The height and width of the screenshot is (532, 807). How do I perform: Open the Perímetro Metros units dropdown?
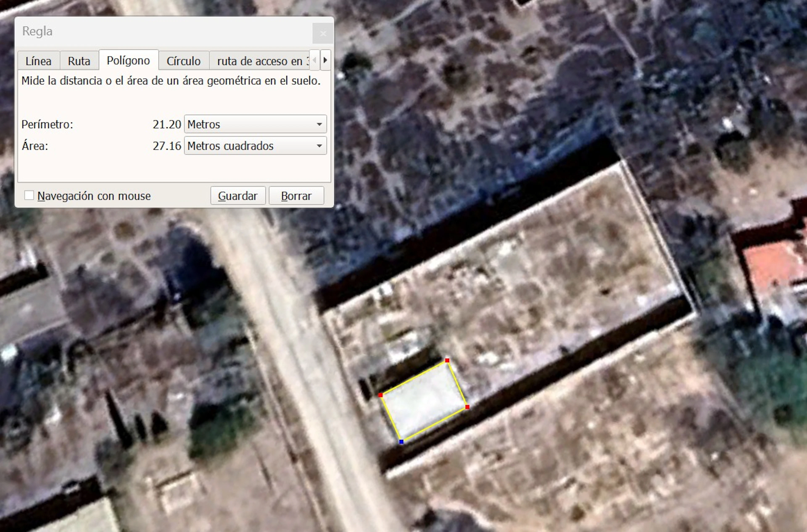click(x=255, y=124)
